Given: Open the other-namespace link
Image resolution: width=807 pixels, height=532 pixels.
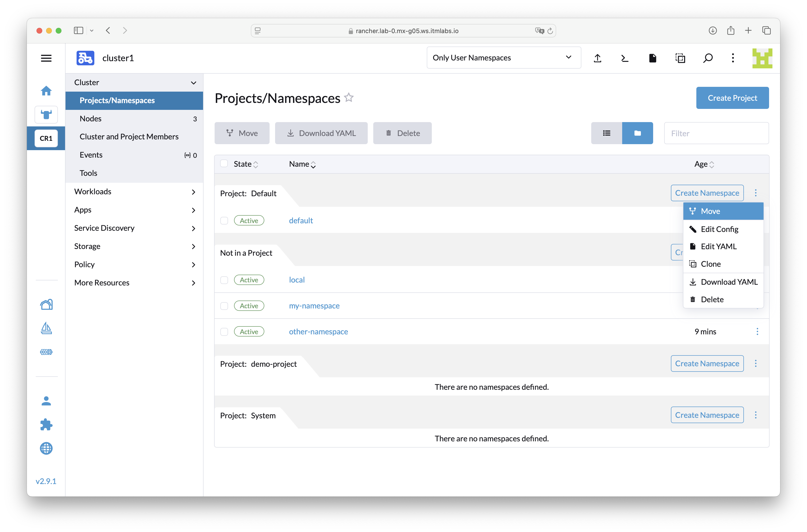Looking at the screenshot, I should point(318,331).
